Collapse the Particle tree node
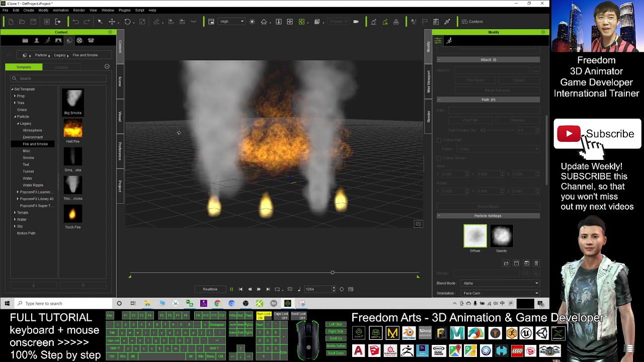This screenshot has height=362, width=644. pos(15,117)
